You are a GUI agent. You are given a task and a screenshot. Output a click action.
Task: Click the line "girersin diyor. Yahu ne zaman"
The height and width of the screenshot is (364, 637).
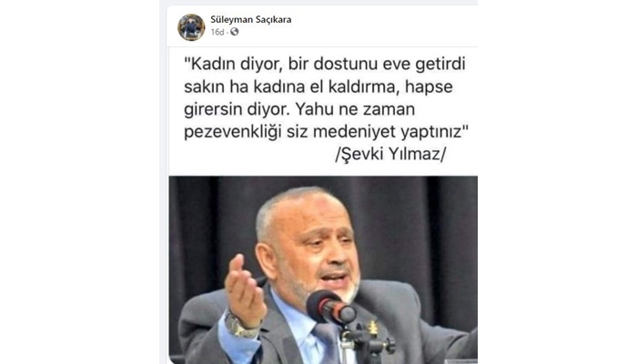(299, 109)
